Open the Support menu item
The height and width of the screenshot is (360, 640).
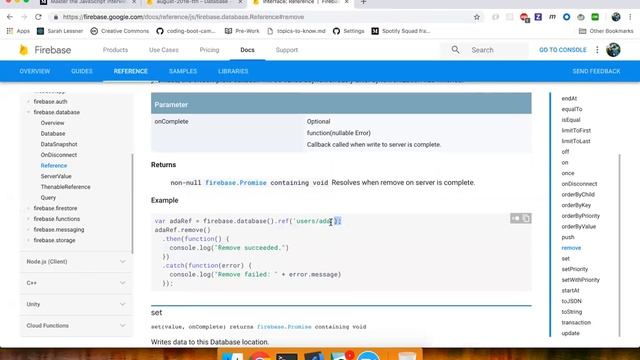pyautogui.click(x=287, y=50)
